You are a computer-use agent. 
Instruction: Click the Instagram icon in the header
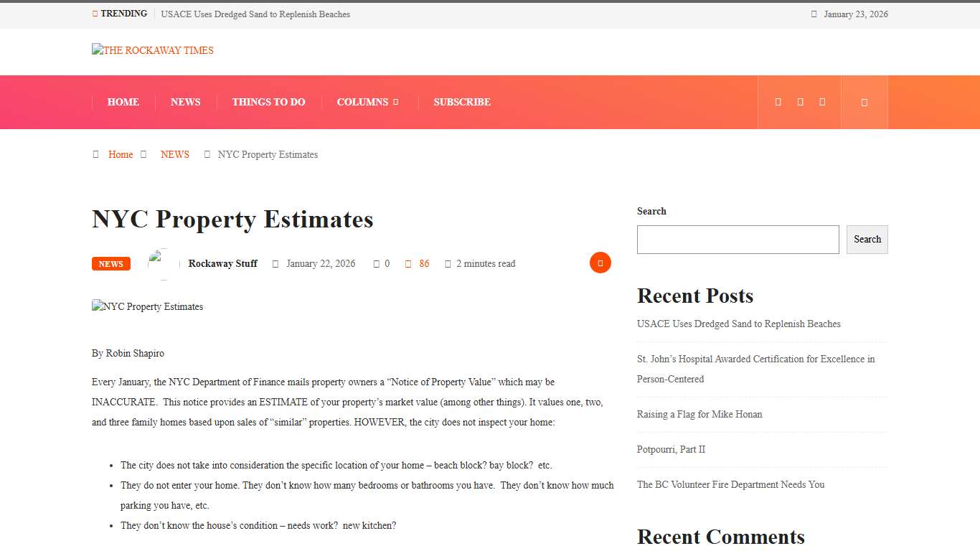pos(822,102)
